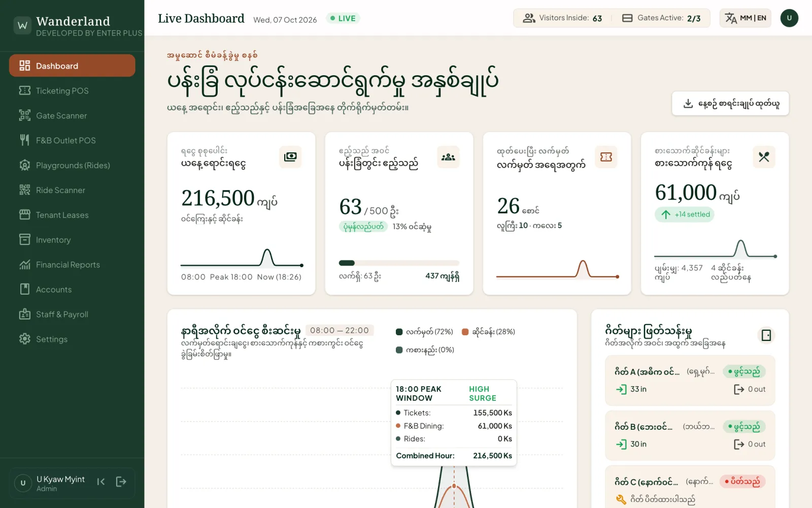The image size is (812, 508).
Task: Click the 08:00 — 22:00 time range chip
Action: coord(340,330)
